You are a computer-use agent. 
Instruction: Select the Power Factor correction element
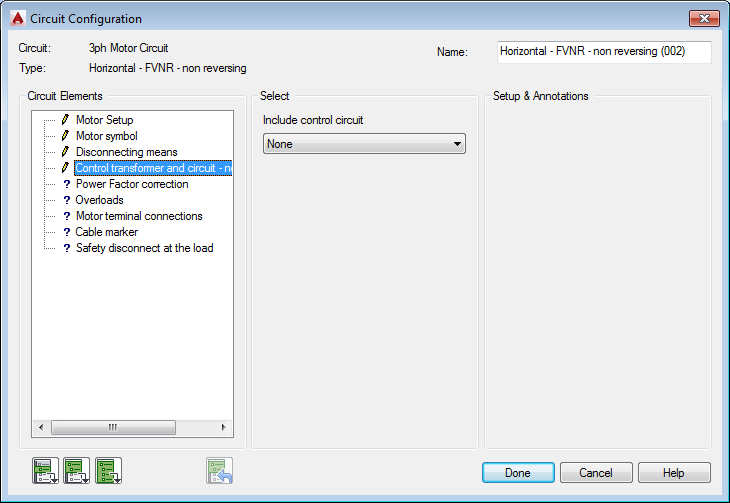tap(131, 184)
